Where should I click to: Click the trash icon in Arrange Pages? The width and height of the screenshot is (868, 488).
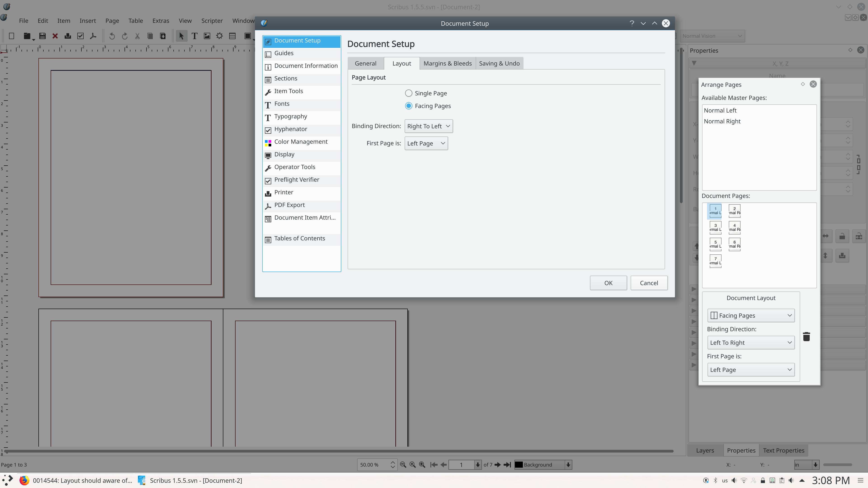[806, 336]
